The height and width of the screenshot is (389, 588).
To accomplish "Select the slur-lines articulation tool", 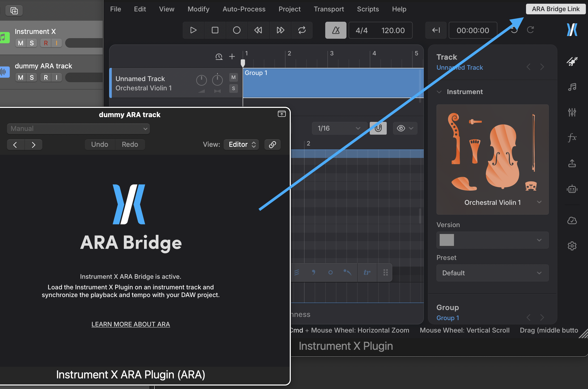I will [297, 272].
